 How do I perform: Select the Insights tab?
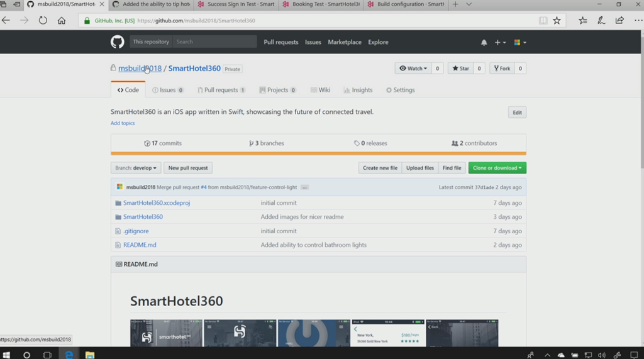tap(358, 90)
